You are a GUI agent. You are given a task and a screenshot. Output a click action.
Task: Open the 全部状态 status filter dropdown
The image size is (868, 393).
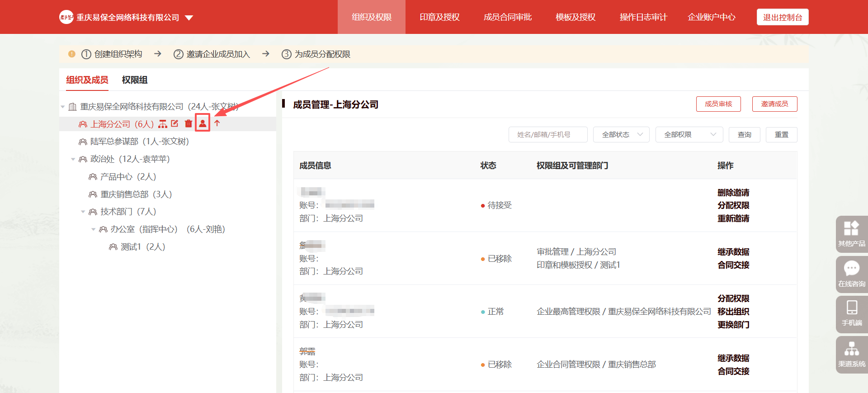tap(621, 135)
